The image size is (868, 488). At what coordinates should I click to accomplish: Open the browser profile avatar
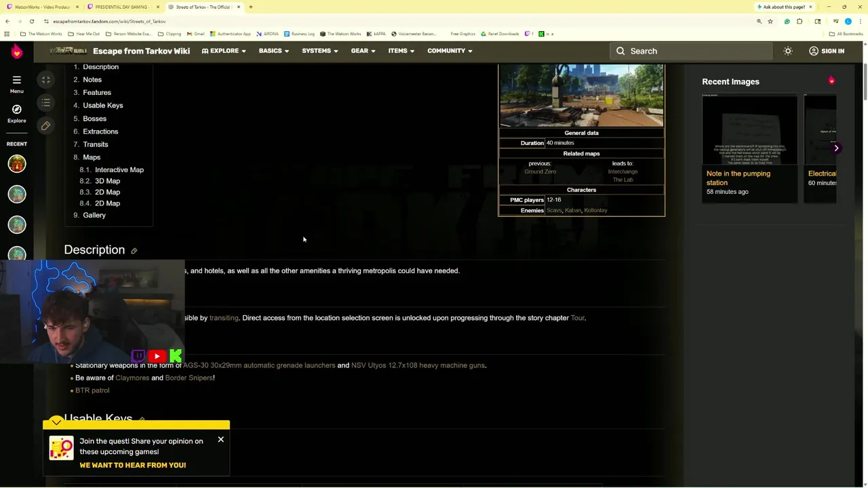(848, 22)
